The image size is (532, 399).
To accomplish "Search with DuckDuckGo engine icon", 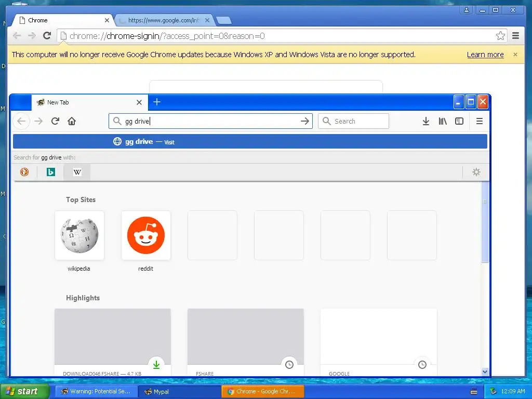I will pos(24,172).
